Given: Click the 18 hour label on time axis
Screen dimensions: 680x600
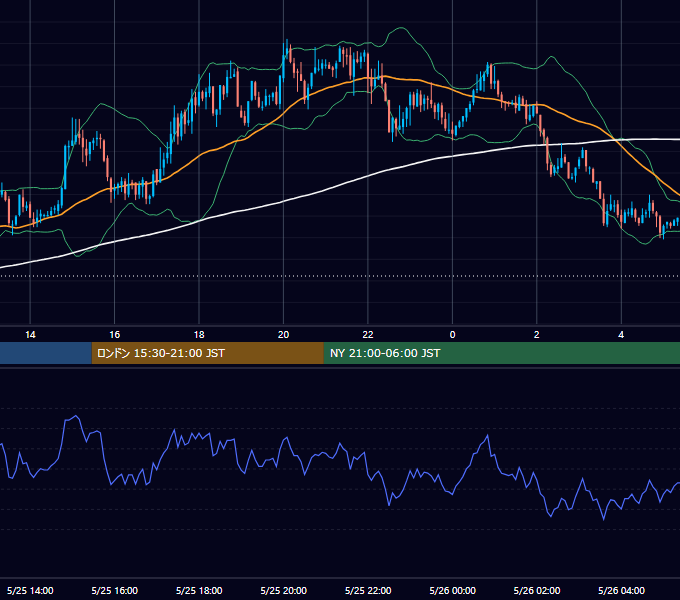Looking at the screenshot, I should 199,335.
